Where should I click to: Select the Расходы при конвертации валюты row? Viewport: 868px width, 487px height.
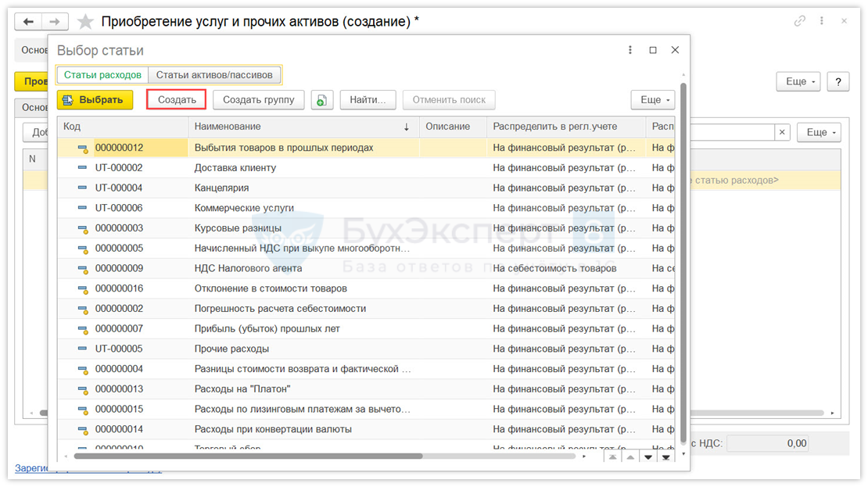click(366, 429)
